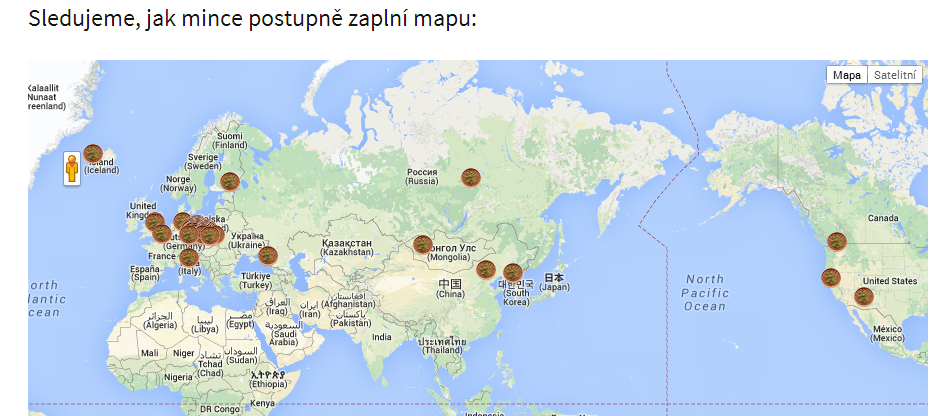Click the France map label
This screenshot has width=950, height=416.
pyautogui.click(x=162, y=256)
